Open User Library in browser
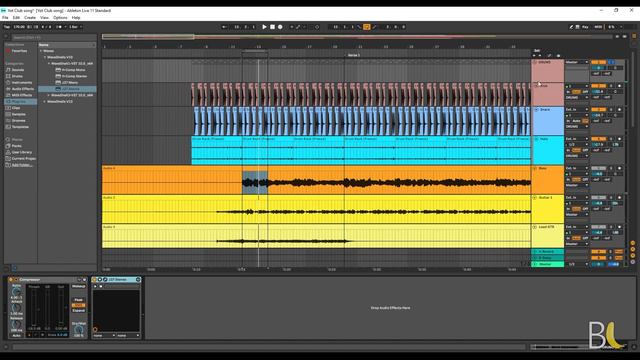The image size is (640, 360). pos(22,152)
